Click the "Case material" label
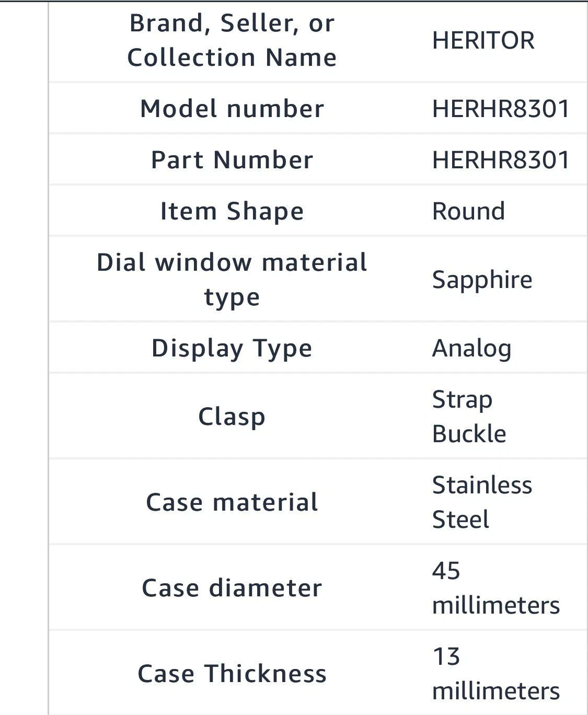Viewport: 588px width, 715px height. [x=232, y=502]
